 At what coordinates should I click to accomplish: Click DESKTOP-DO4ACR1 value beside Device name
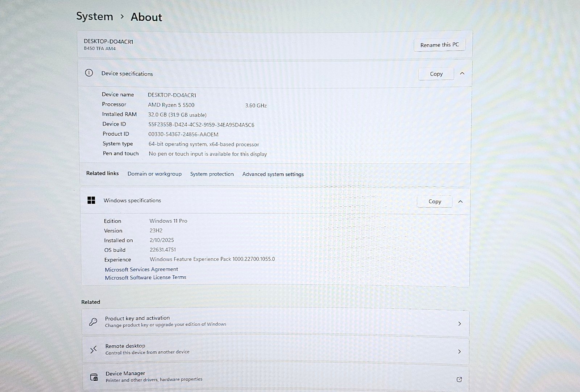[x=172, y=95]
